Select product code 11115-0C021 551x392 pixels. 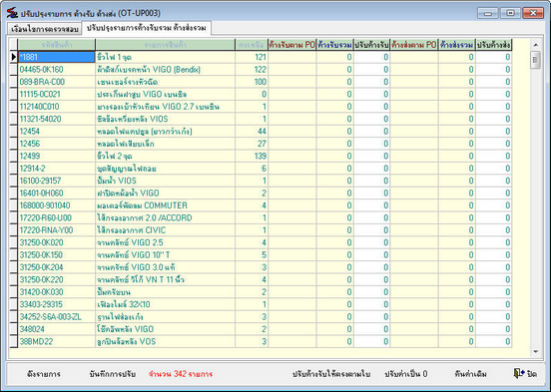pos(57,94)
